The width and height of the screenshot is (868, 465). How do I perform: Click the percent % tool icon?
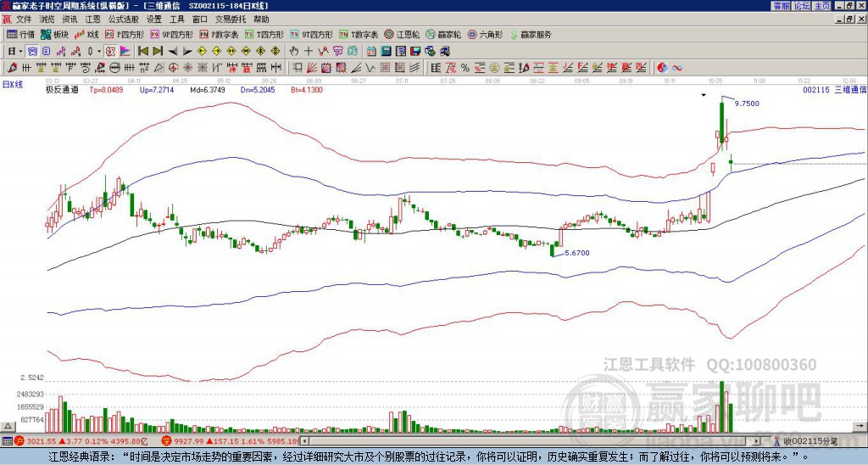point(465,68)
